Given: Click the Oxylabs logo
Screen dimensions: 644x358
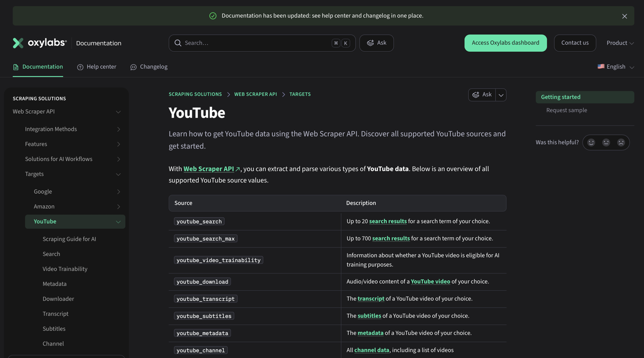Looking at the screenshot, I should 39,43.
